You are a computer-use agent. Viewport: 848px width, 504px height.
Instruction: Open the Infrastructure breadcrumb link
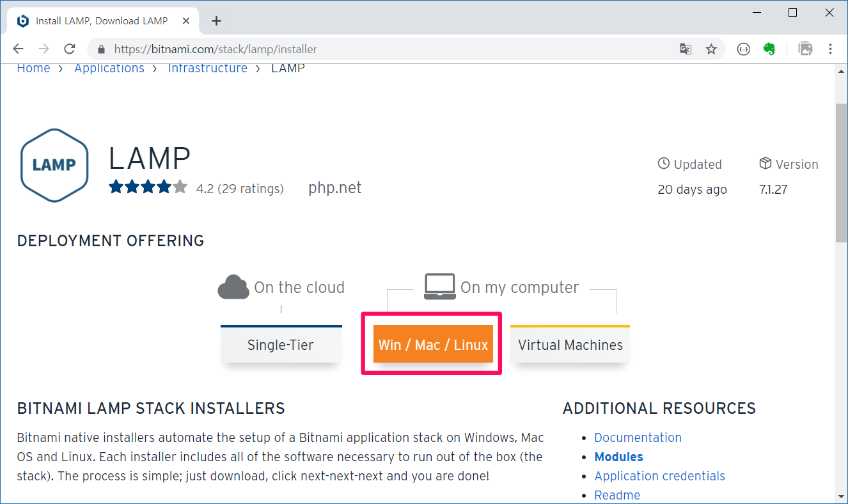208,68
